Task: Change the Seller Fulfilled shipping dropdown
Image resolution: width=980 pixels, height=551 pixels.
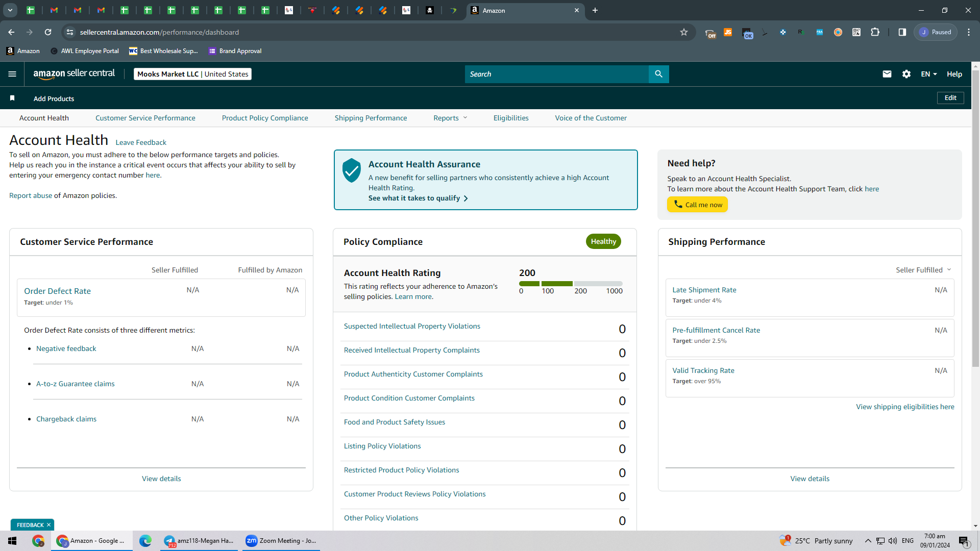Action: click(923, 270)
